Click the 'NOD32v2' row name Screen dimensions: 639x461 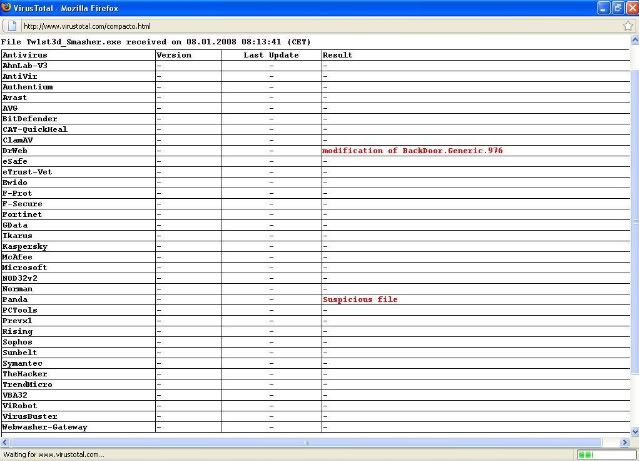[x=20, y=278]
